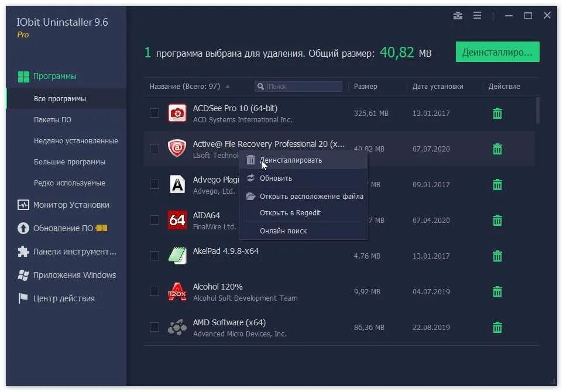Click the Advanced Micro Devices, Inc. publisher
Viewport: 563px width, 392px height.
point(239,334)
